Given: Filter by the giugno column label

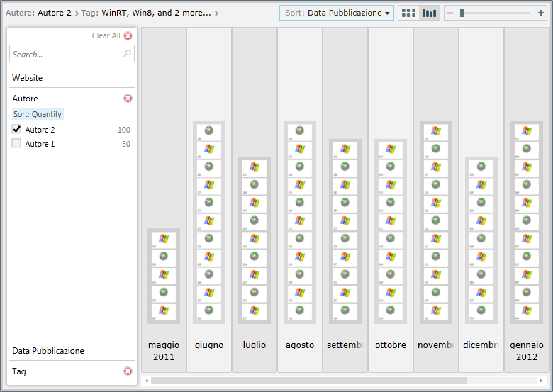Looking at the screenshot, I should [209, 345].
